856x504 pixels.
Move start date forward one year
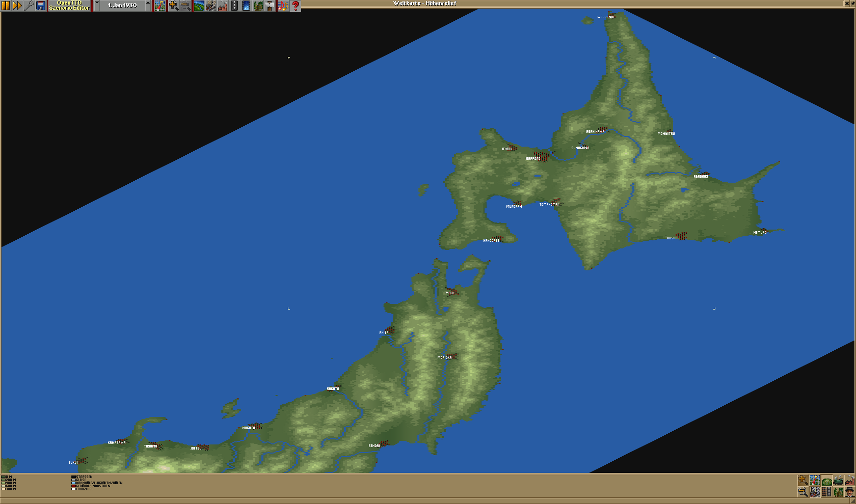coord(148,6)
